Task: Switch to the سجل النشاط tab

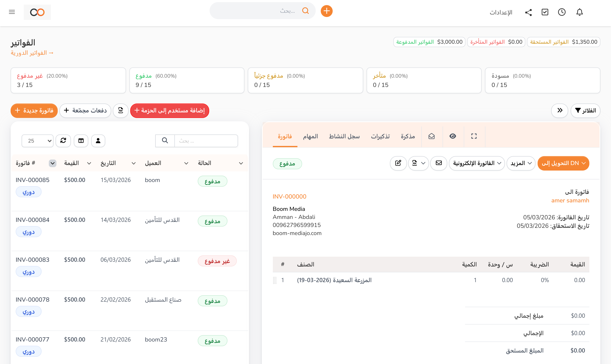Action: (x=344, y=136)
